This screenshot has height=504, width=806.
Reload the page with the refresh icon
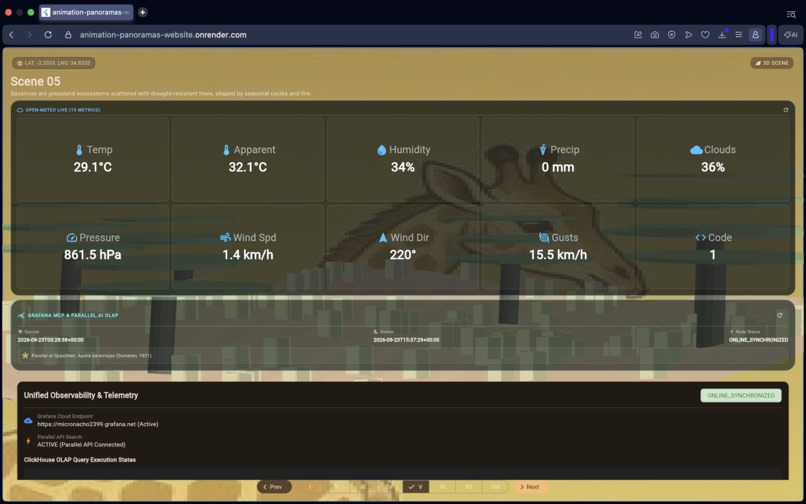tap(48, 35)
